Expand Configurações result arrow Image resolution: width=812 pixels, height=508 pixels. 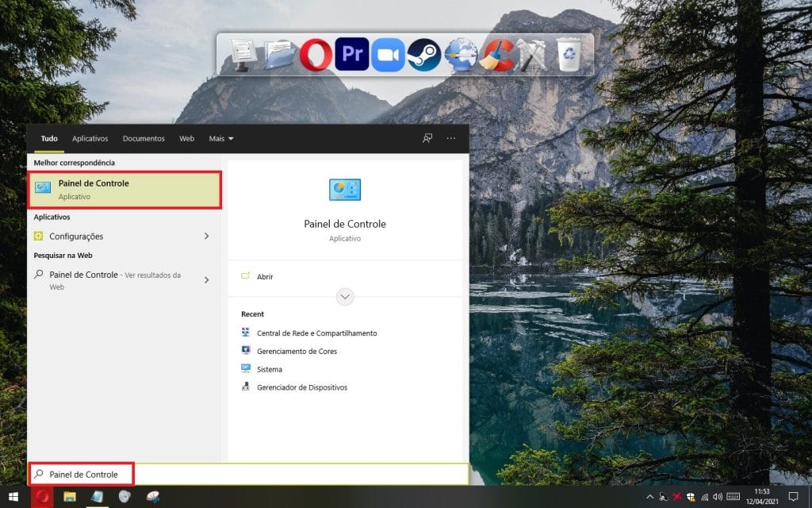coord(207,237)
